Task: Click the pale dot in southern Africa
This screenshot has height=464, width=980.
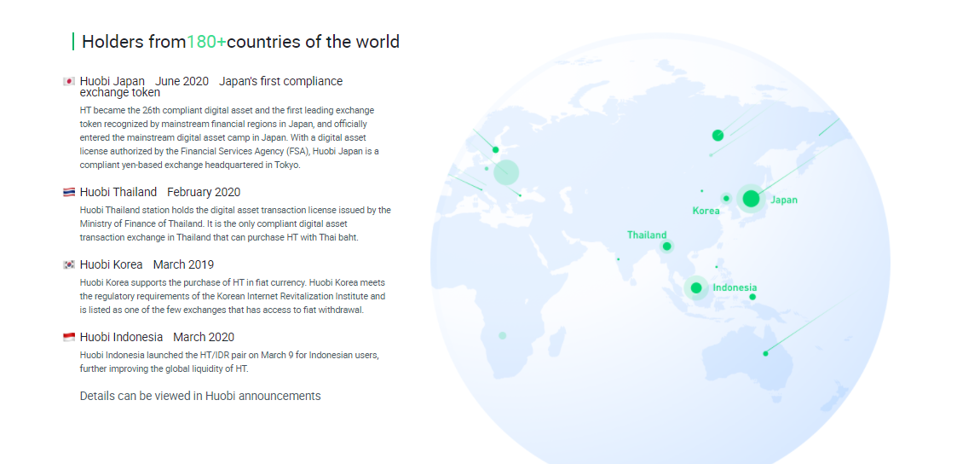Action: click(502, 335)
